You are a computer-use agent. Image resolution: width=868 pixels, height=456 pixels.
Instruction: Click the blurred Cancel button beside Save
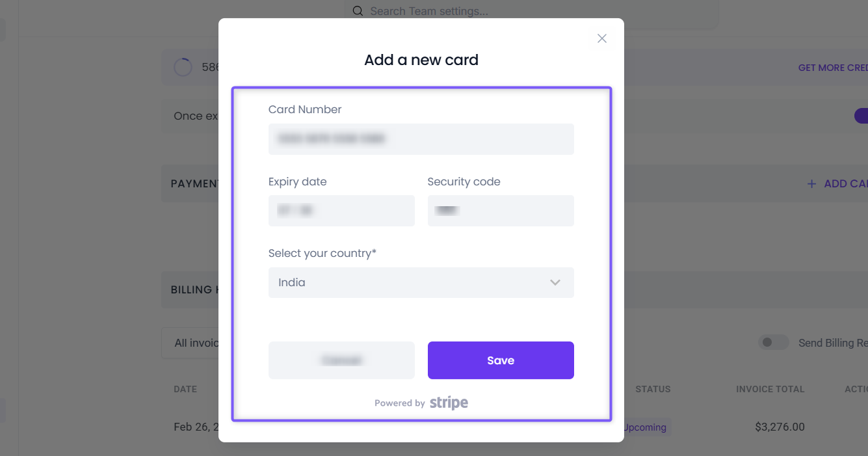coord(341,360)
